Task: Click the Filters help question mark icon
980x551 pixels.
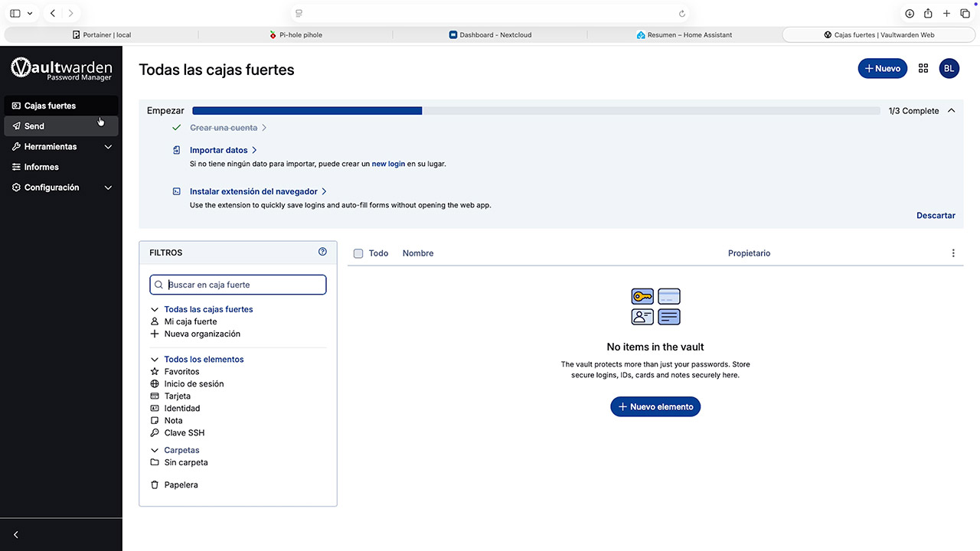Action: point(322,251)
